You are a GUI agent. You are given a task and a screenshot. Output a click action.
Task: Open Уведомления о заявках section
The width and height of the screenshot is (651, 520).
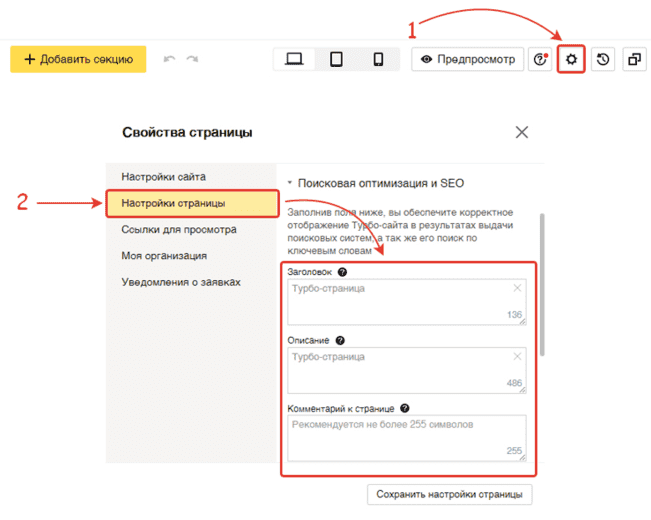coord(181,282)
